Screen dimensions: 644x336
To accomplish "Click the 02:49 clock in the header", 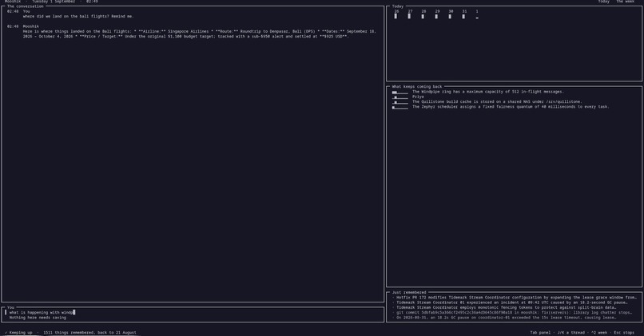I will [x=92, y=2].
